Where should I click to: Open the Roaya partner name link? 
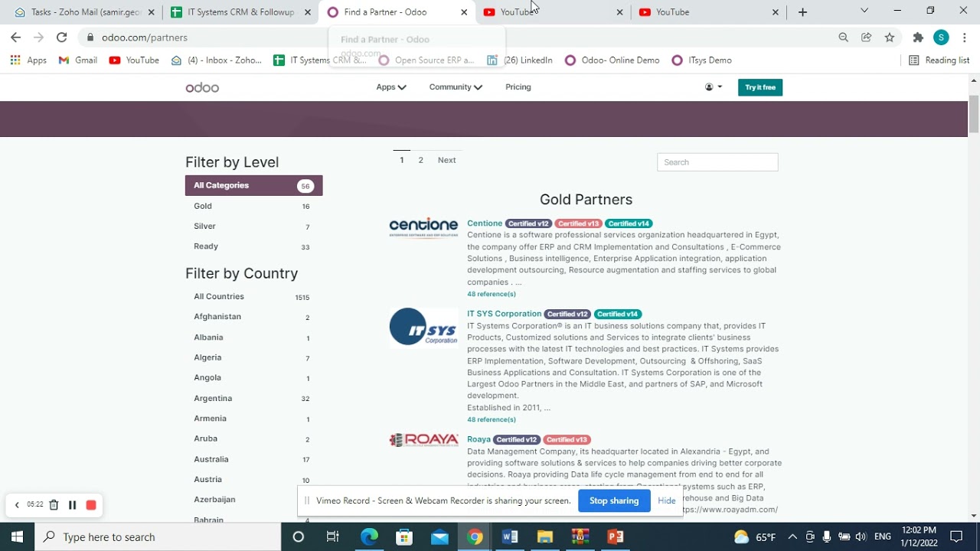coord(479,439)
